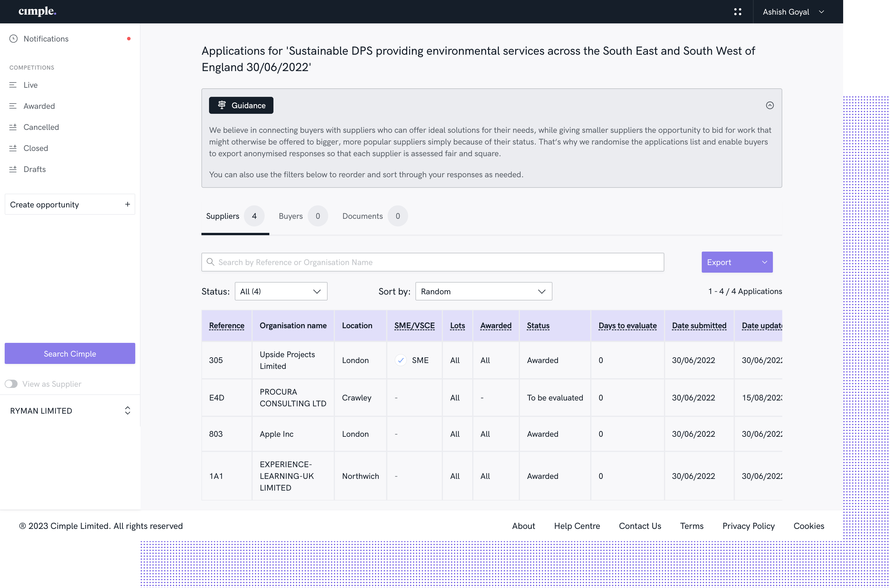
Task: Collapse the Guidance panel with the chevron
Action: [x=770, y=105]
